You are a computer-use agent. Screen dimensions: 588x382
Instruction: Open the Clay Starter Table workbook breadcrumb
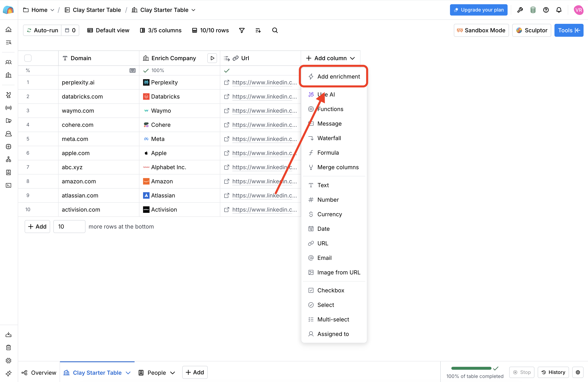[93, 10]
